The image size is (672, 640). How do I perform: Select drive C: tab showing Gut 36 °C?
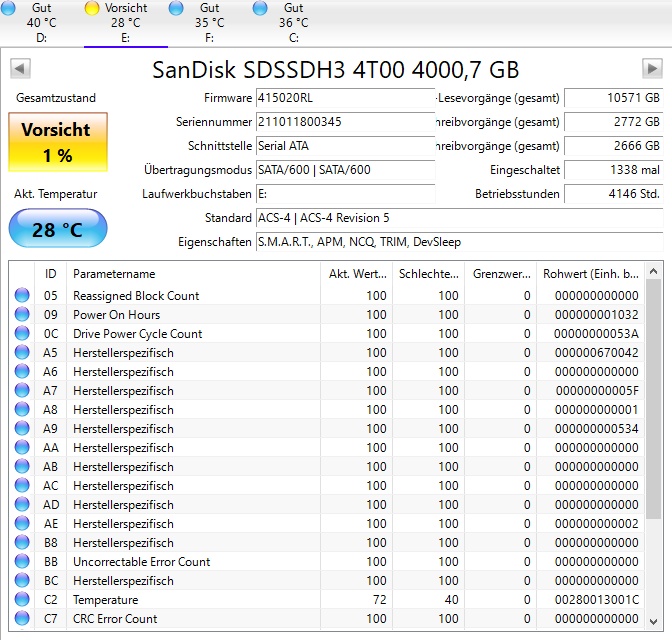coord(294,22)
